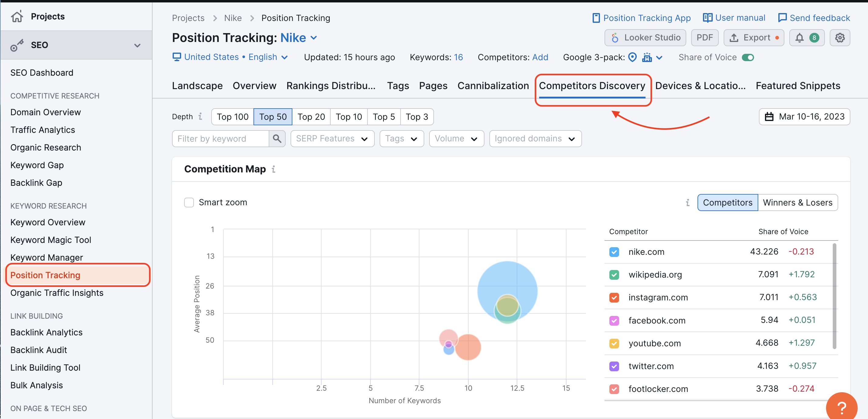The image size is (868, 419).
Task: Uncheck the youtube.com competitor checkbox
Action: [x=614, y=343]
